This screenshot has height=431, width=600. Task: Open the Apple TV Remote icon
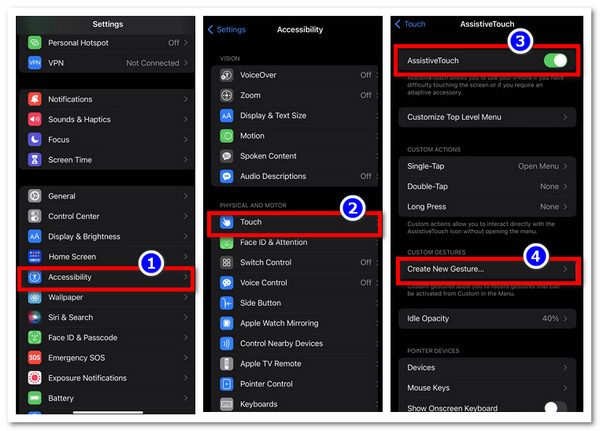227,364
